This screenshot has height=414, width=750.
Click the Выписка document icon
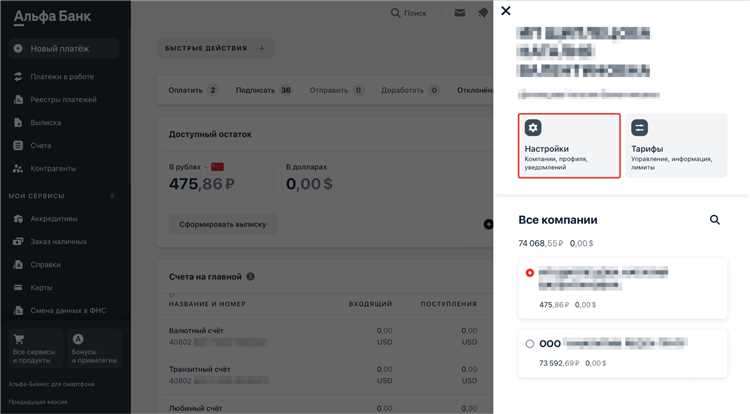(18, 122)
